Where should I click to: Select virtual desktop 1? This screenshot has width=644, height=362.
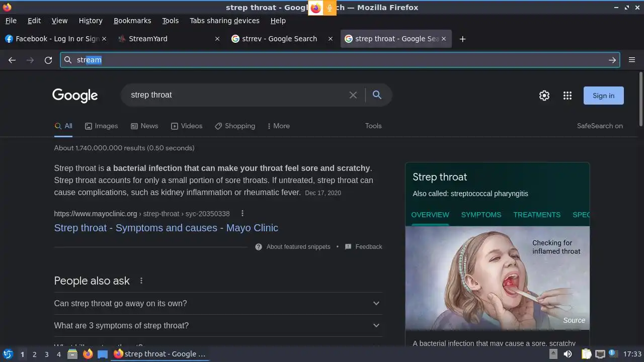point(22,354)
